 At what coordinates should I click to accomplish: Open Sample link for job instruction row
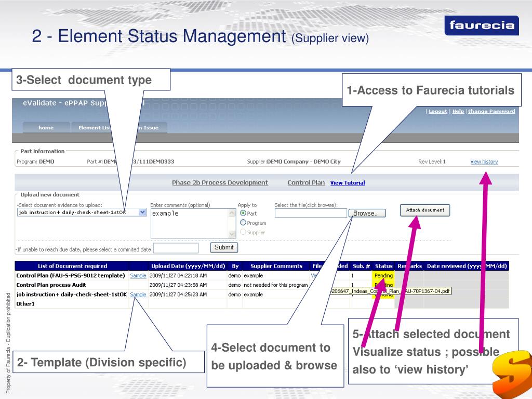coord(138,295)
